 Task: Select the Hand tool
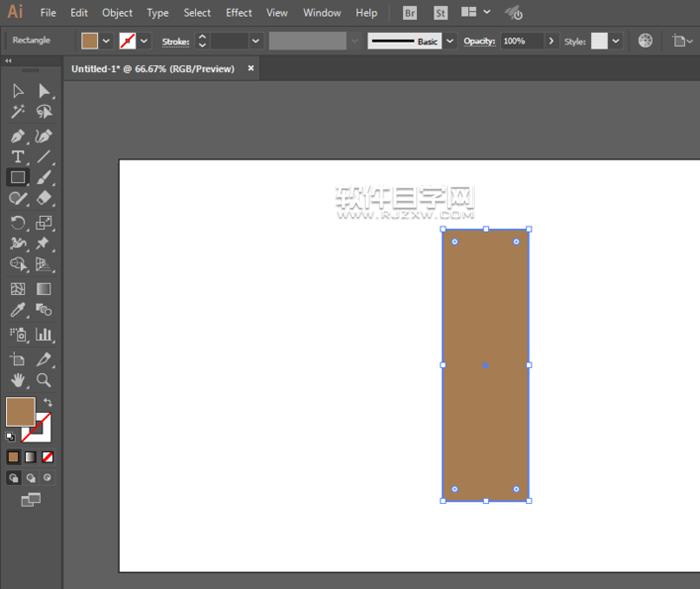coord(18,380)
